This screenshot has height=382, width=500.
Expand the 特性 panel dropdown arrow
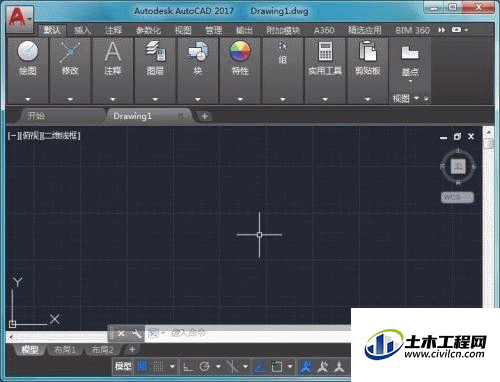pos(240,99)
